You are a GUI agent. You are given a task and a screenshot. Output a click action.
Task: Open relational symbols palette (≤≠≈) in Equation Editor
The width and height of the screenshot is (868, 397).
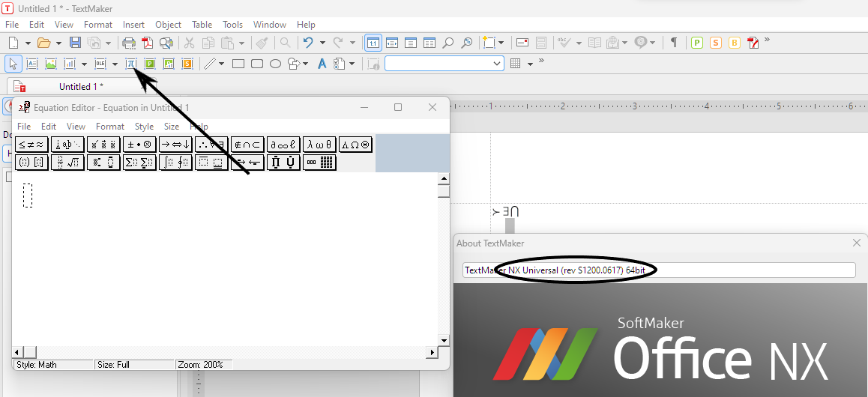pyautogui.click(x=32, y=145)
